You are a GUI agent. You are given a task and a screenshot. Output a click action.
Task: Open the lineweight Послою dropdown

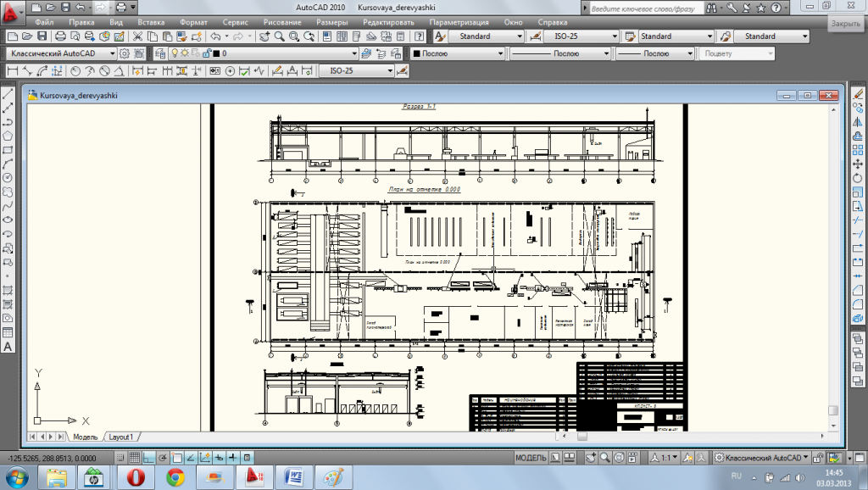click(655, 53)
